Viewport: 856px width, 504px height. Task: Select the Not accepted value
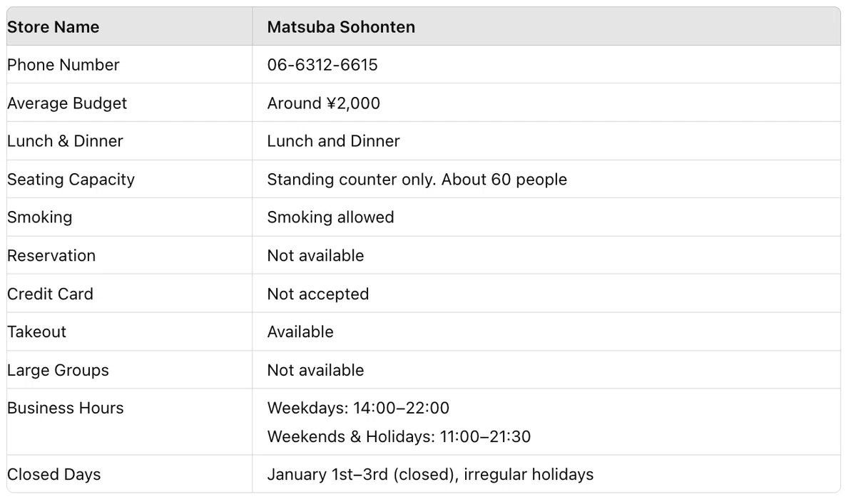318,294
